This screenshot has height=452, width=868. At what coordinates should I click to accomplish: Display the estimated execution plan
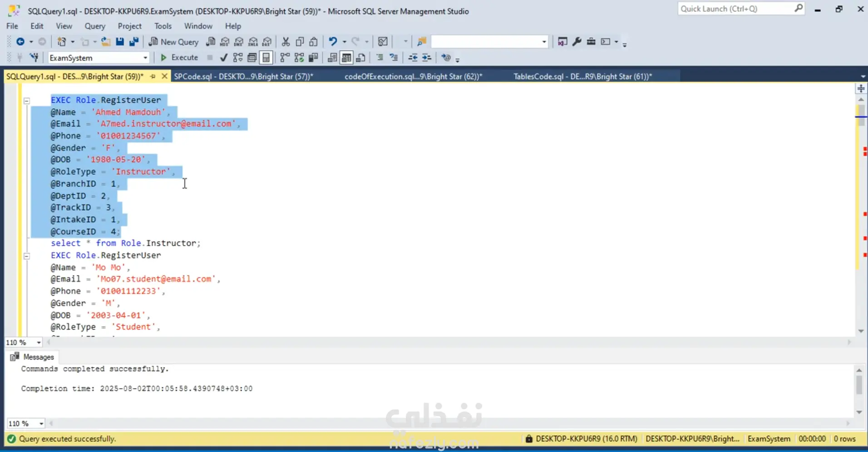(238, 58)
